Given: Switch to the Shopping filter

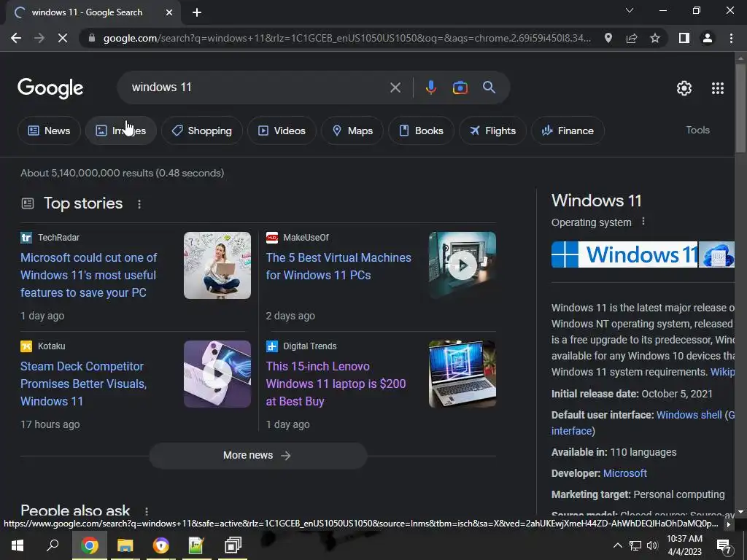Looking at the screenshot, I should point(202,131).
